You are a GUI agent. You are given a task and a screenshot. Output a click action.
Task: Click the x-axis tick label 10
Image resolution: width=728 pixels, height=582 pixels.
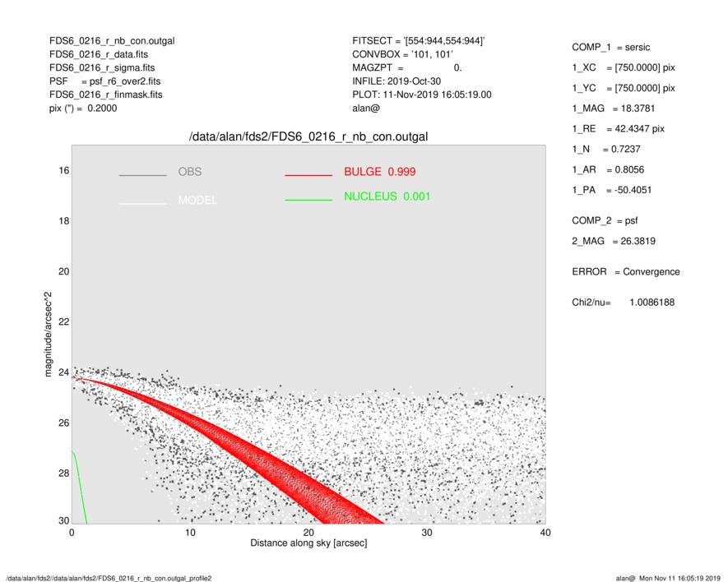tap(190, 533)
